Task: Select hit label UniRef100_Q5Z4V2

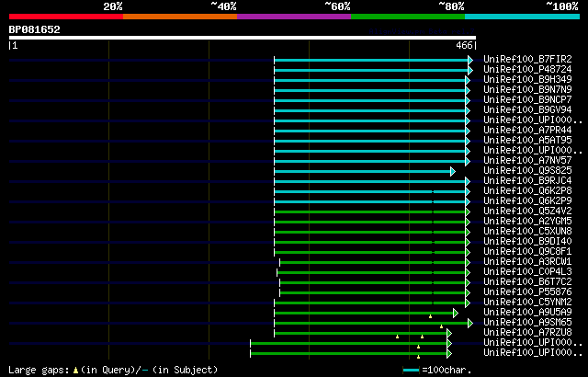Action: point(527,211)
